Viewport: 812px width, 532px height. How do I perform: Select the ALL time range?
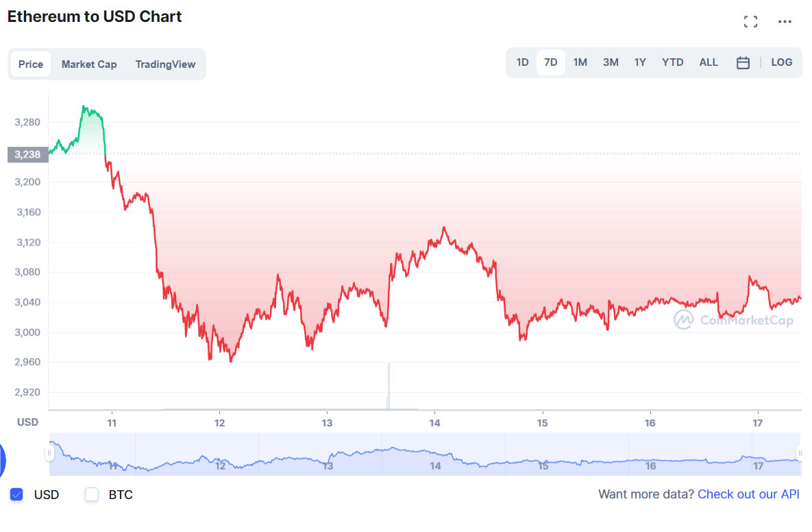pyautogui.click(x=709, y=62)
